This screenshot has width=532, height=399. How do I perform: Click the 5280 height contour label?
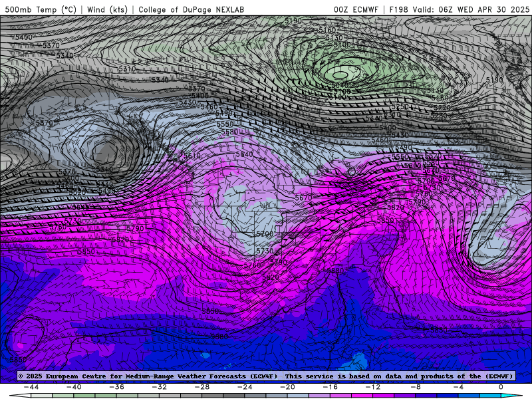(439, 116)
